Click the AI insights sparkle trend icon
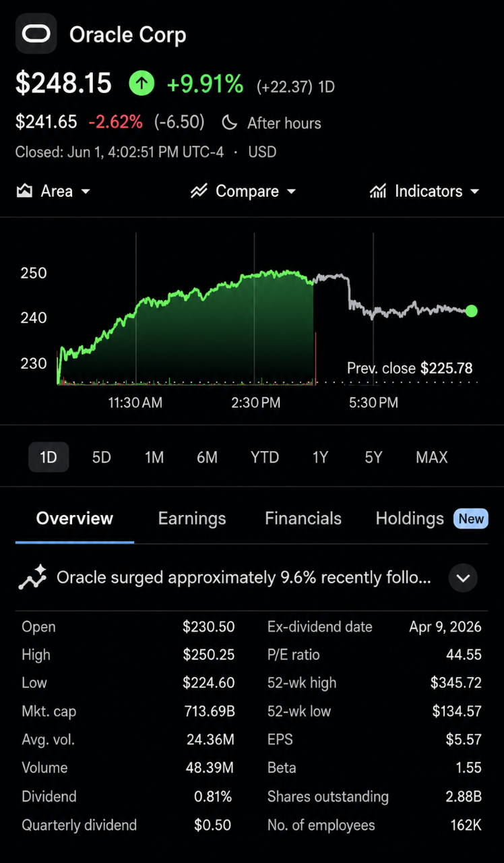504x863 pixels. tap(32, 578)
